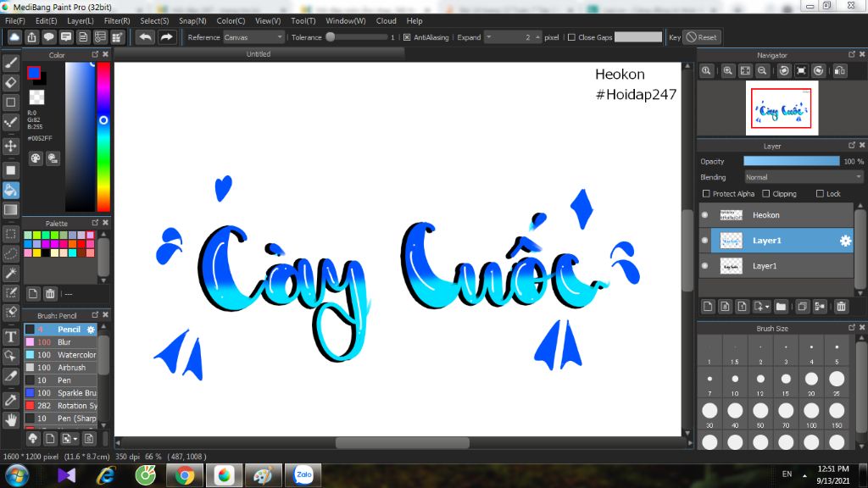Select the Gradient tool
The image size is (868, 488).
pos(10,210)
